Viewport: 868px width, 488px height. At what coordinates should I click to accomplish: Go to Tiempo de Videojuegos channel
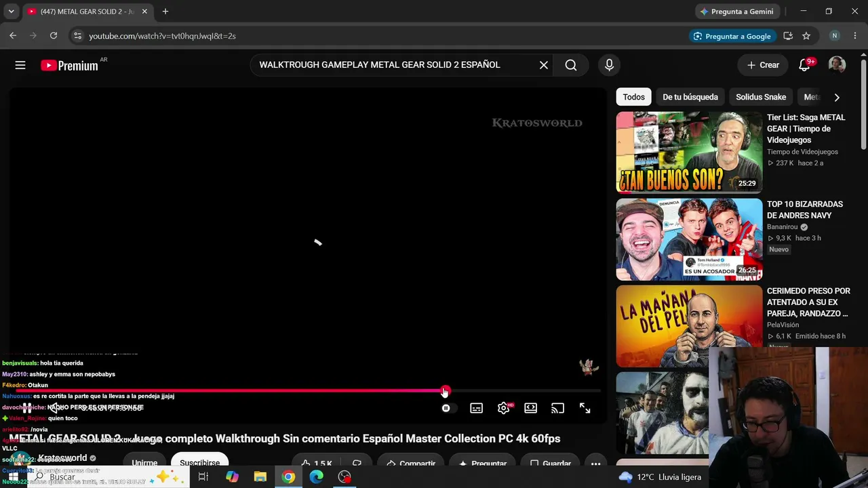(802, 152)
